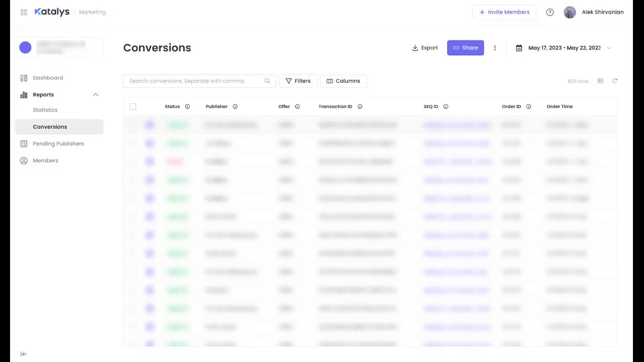644x362 pixels.
Task: Open the three-dot more options menu
Action: (495, 48)
